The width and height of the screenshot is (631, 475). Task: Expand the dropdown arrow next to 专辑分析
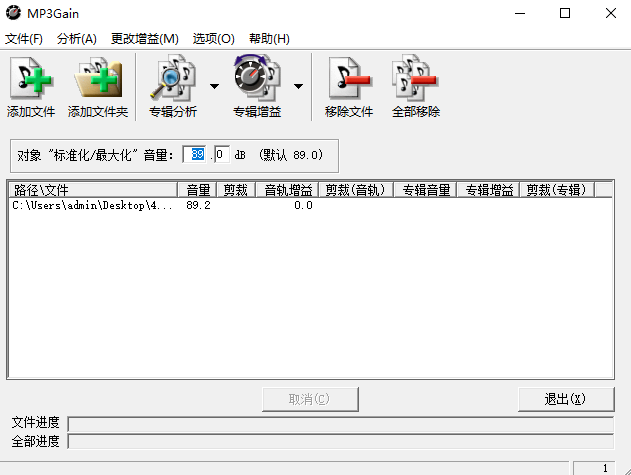(x=214, y=86)
